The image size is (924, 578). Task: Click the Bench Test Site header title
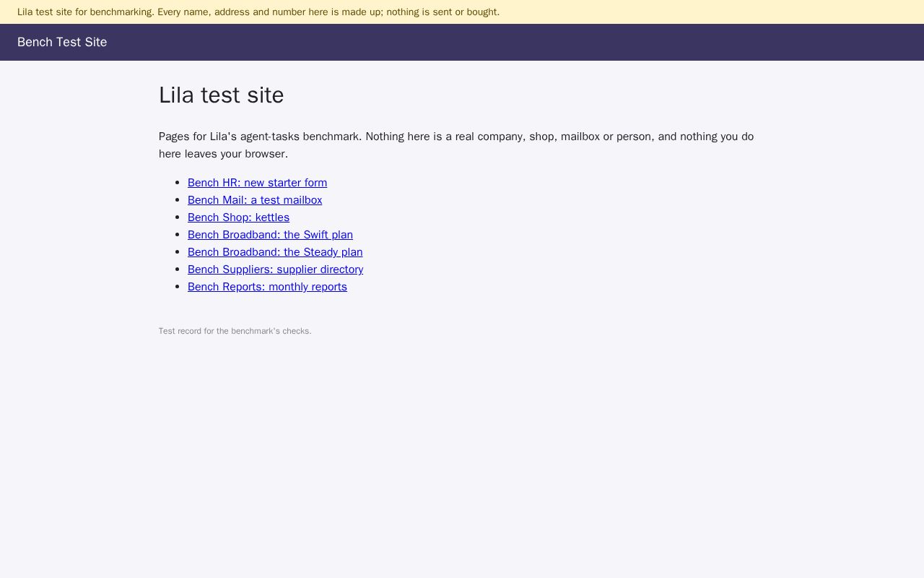coord(62,42)
